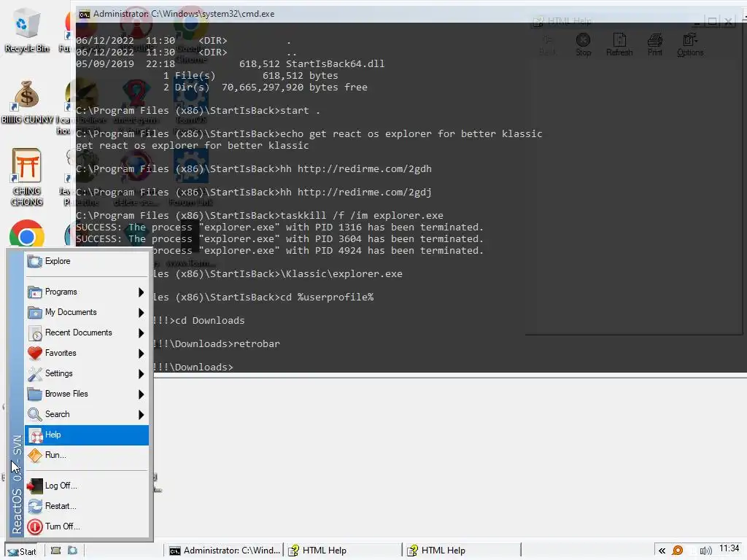Click second quick launch icon beside Start
Screen dimensions: 747x560
72,551
